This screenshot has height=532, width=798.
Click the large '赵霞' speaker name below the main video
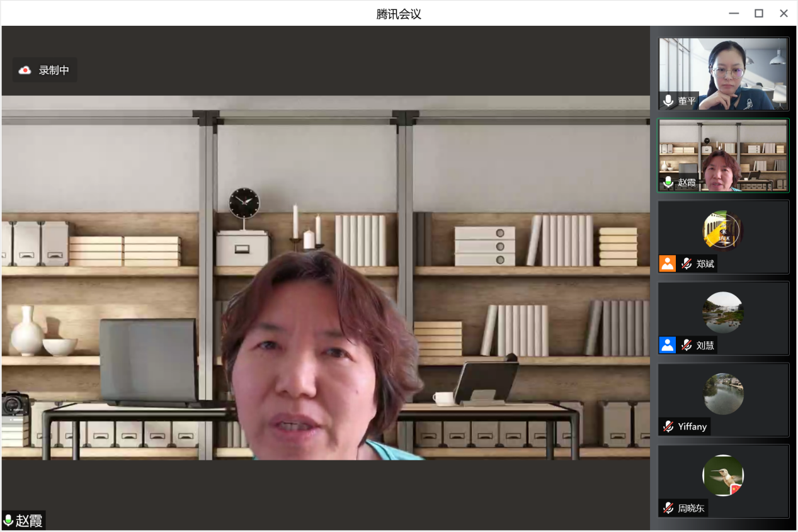tap(29, 521)
